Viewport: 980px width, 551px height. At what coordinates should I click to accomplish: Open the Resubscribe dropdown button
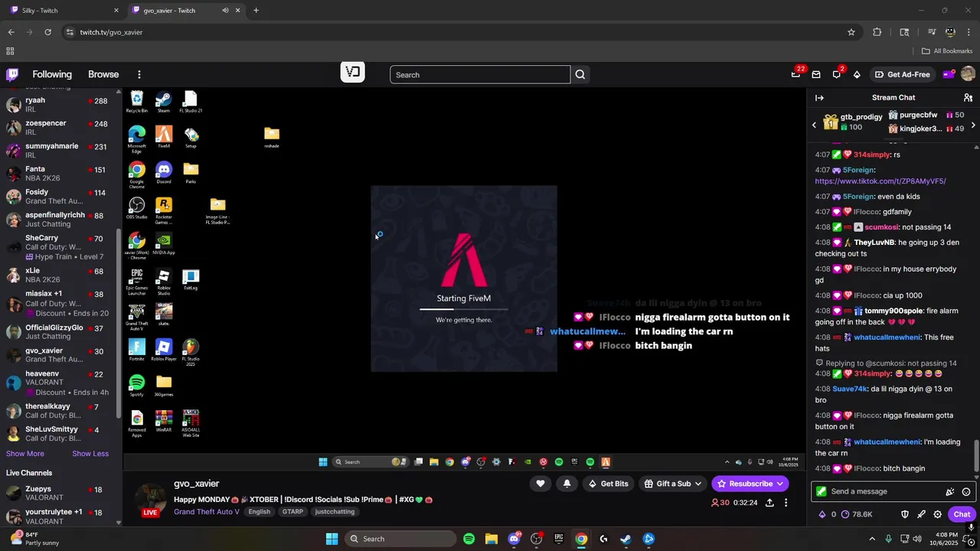pyautogui.click(x=750, y=484)
